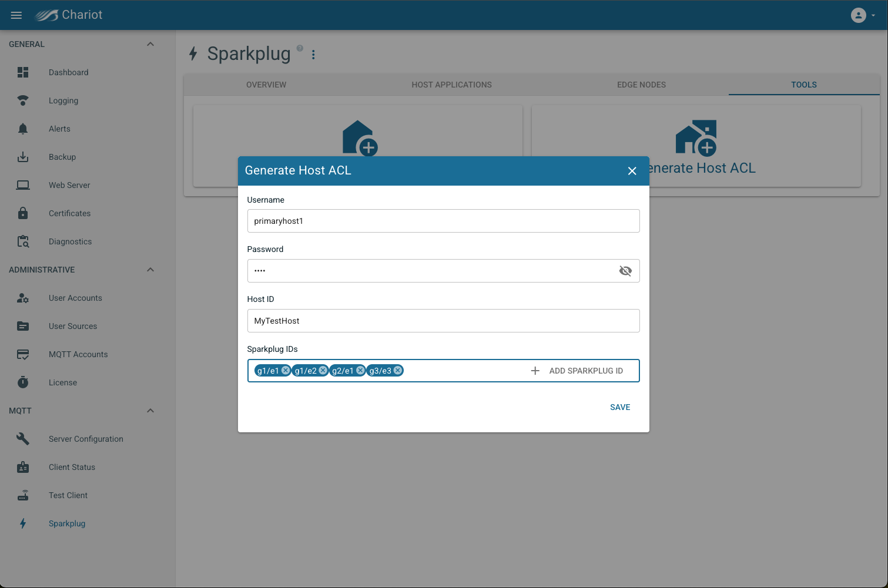Click the add host application house icon
Viewport: 888px width, 588px height.
click(x=360, y=137)
